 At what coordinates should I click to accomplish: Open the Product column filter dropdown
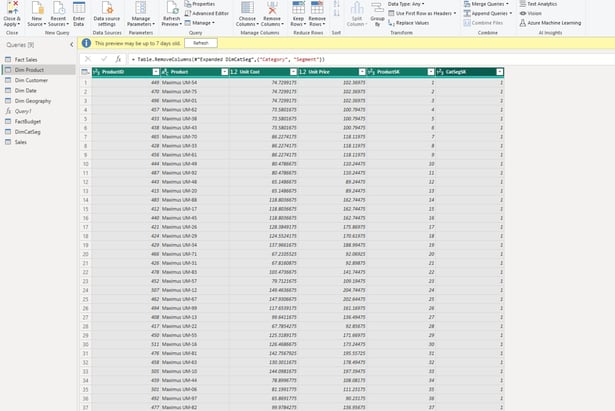pos(225,72)
